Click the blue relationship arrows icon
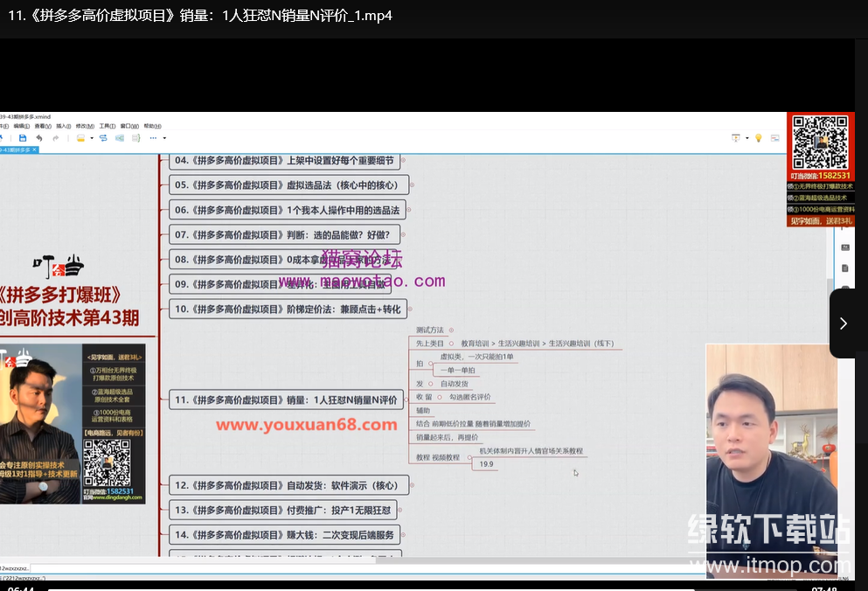 (x=103, y=138)
